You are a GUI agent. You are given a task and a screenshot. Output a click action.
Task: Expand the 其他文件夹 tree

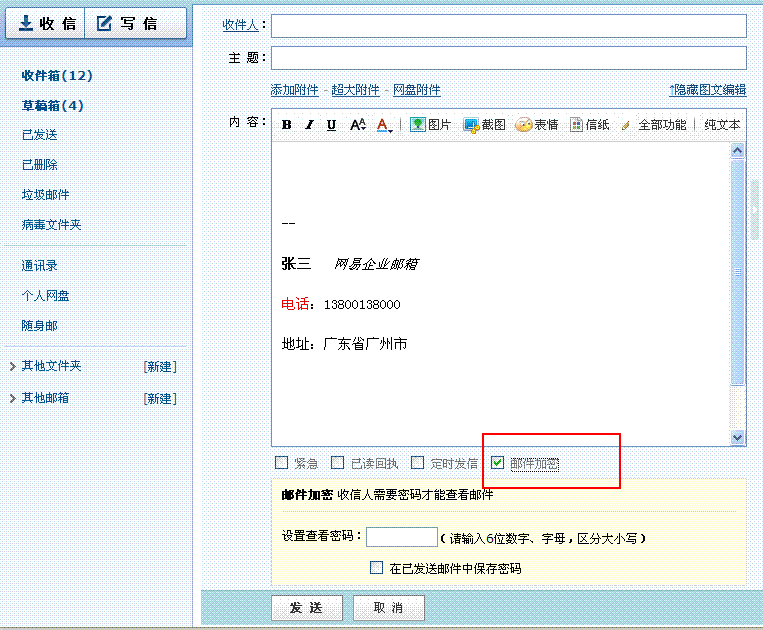13,366
